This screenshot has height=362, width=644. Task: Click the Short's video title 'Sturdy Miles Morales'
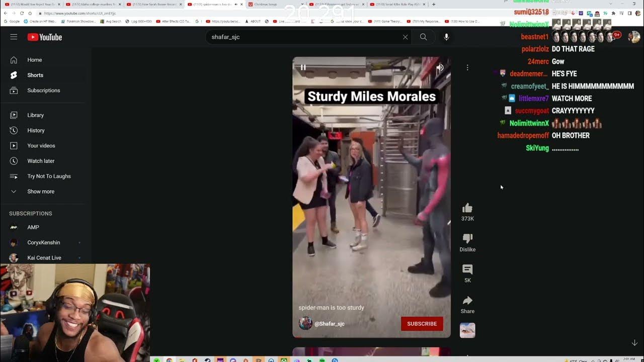pyautogui.click(x=371, y=97)
